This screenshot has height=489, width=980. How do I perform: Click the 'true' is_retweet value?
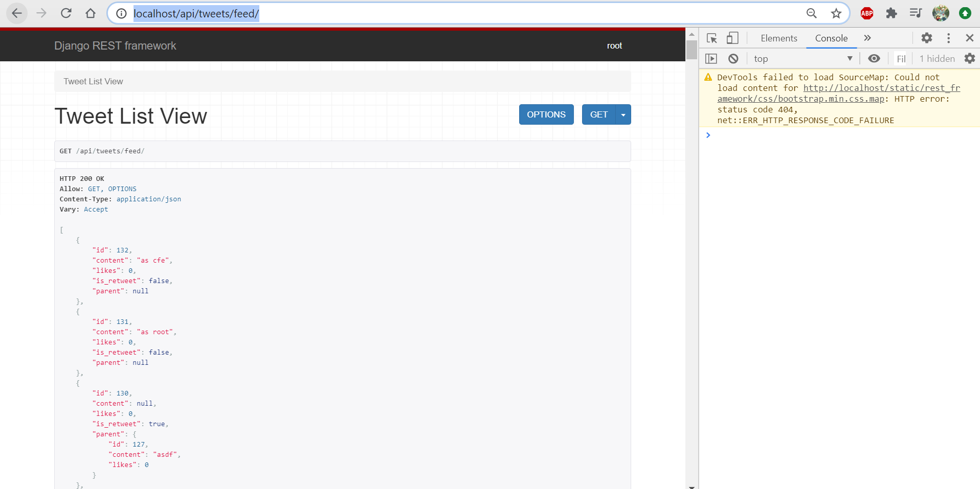[x=157, y=424]
